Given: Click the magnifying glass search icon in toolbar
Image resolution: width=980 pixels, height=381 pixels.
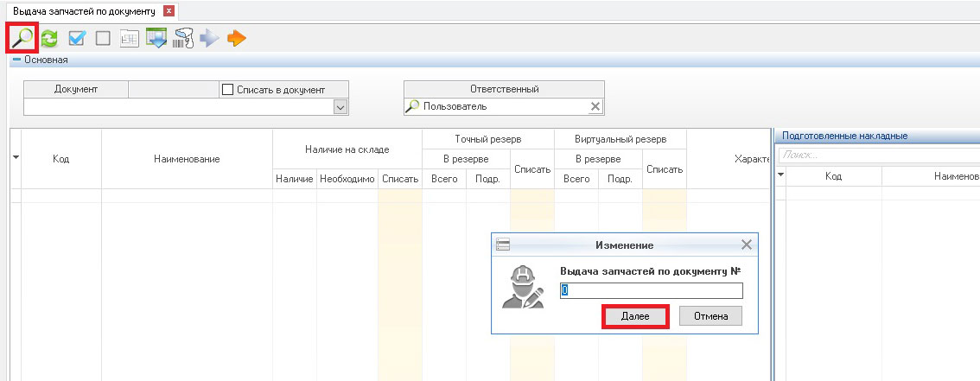Looking at the screenshot, I should click(x=21, y=38).
